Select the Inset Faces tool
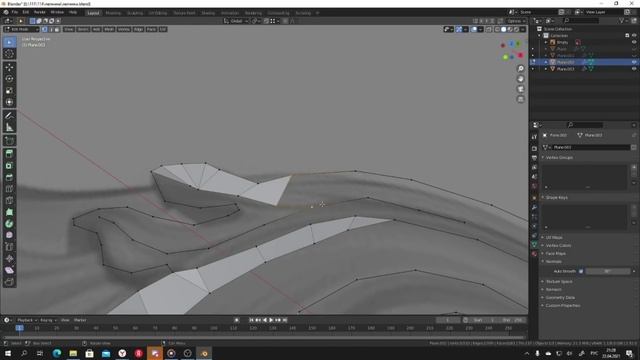640x360 pixels. pyautogui.click(x=9, y=166)
